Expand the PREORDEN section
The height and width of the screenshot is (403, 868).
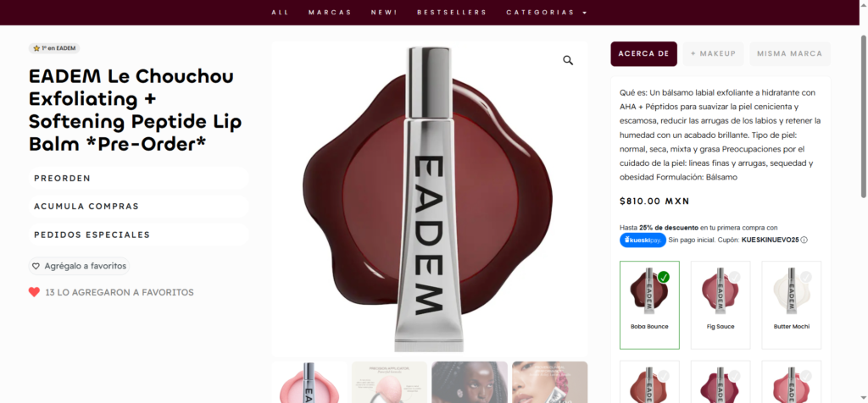click(x=138, y=178)
